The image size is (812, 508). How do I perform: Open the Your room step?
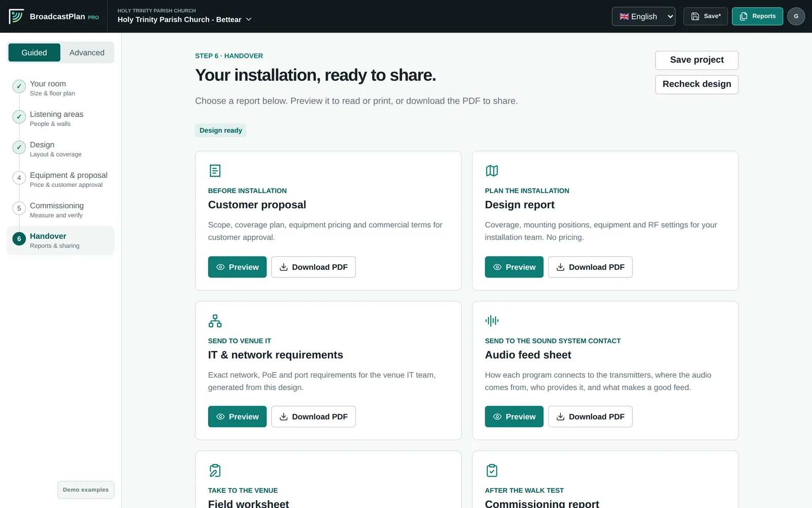(x=61, y=88)
